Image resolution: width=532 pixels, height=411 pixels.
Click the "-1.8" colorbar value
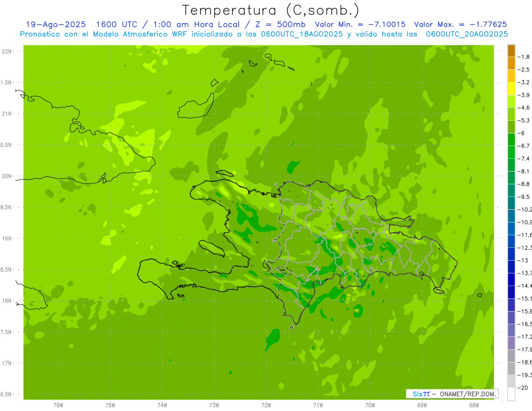(524, 57)
